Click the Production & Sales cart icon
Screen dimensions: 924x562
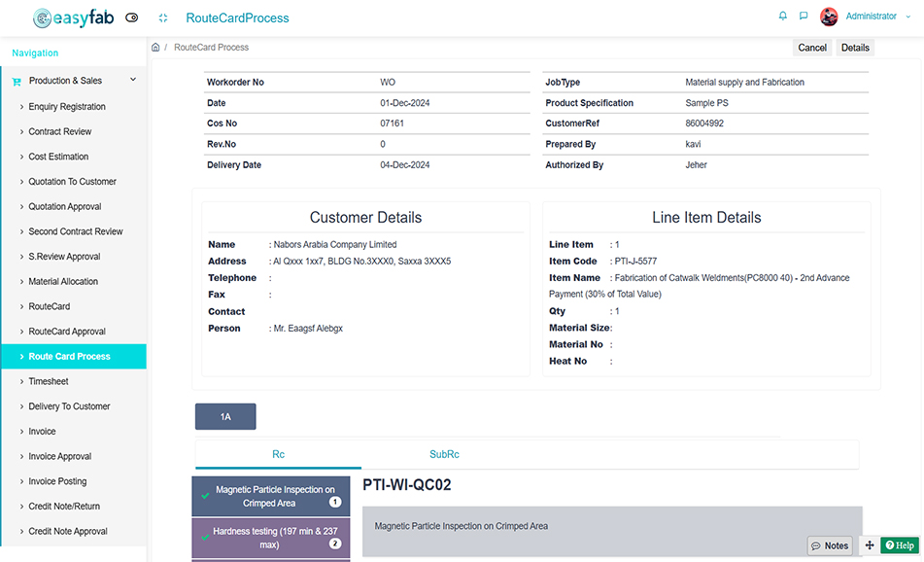(x=17, y=82)
